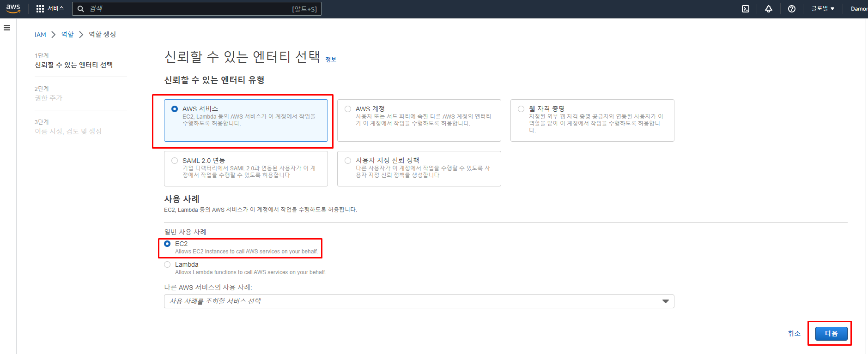Select the Lambda use case radio

pos(167,264)
